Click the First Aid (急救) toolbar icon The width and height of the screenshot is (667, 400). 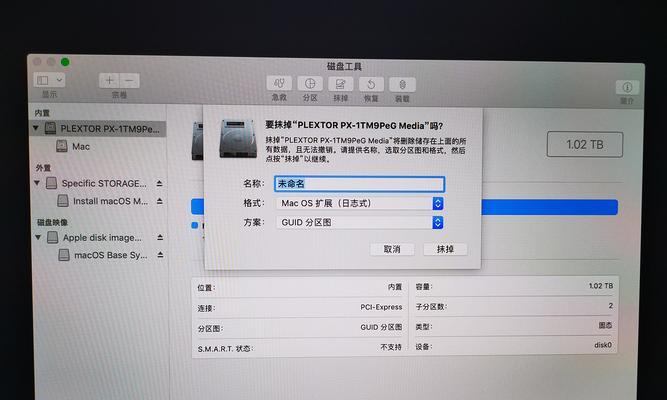click(279, 83)
